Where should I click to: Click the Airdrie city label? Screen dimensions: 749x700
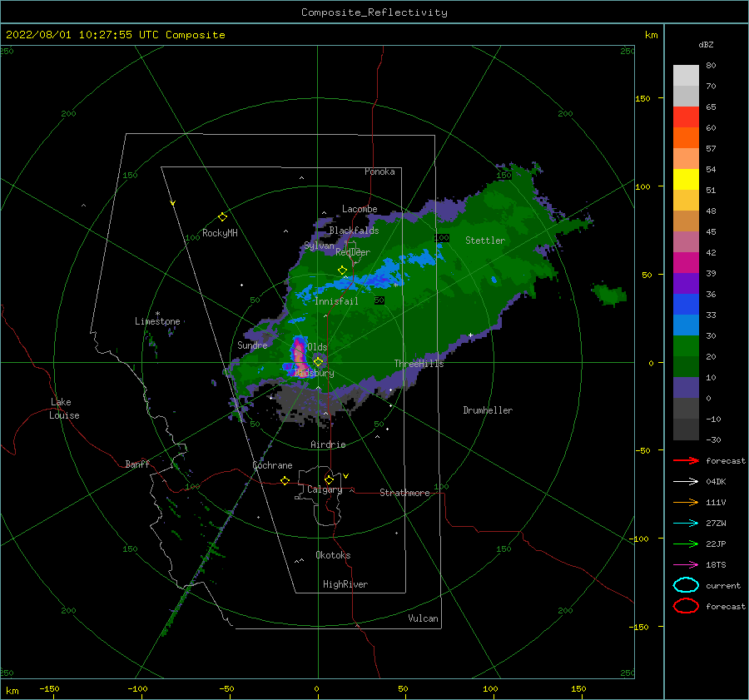[328, 444]
